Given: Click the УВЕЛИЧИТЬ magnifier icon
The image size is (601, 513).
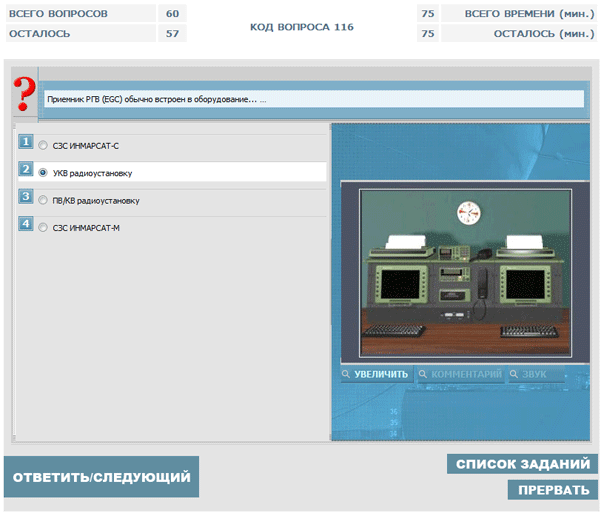Looking at the screenshot, I should pyautogui.click(x=346, y=374).
